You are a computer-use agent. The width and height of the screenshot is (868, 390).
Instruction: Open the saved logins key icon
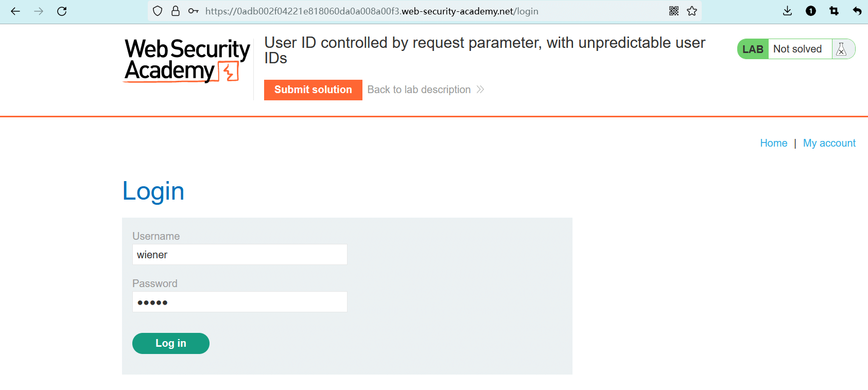click(x=193, y=11)
